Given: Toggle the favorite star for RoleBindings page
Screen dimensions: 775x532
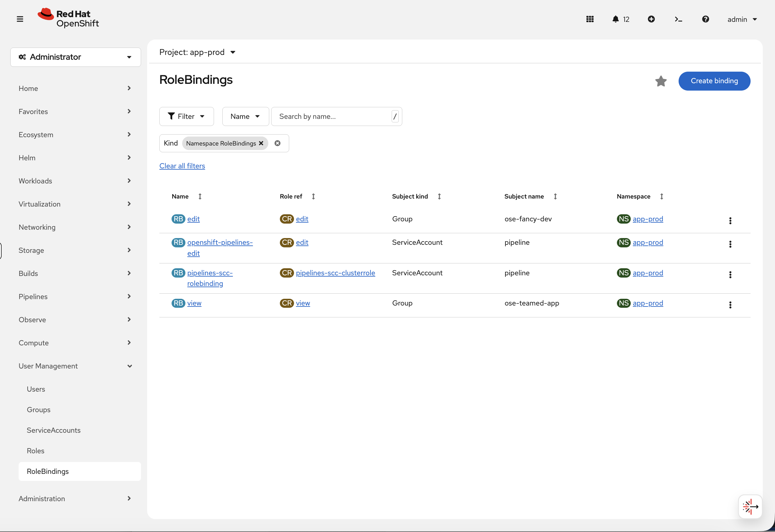Looking at the screenshot, I should (661, 81).
